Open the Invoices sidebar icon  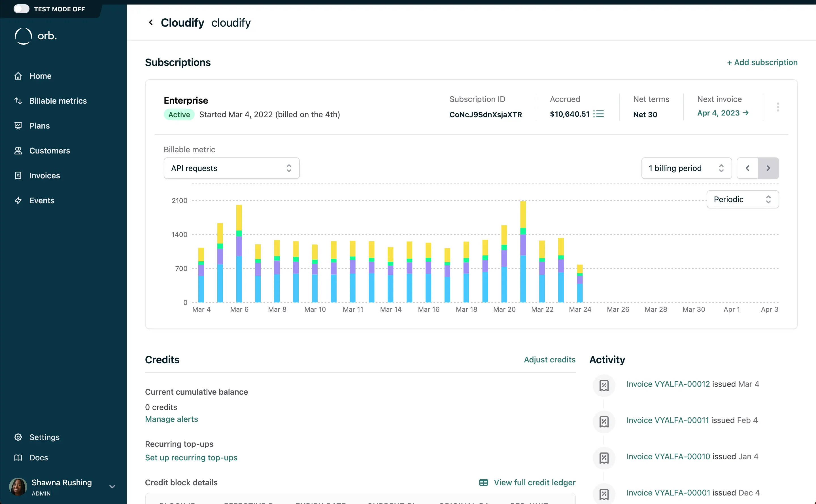[x=18, y=176]
